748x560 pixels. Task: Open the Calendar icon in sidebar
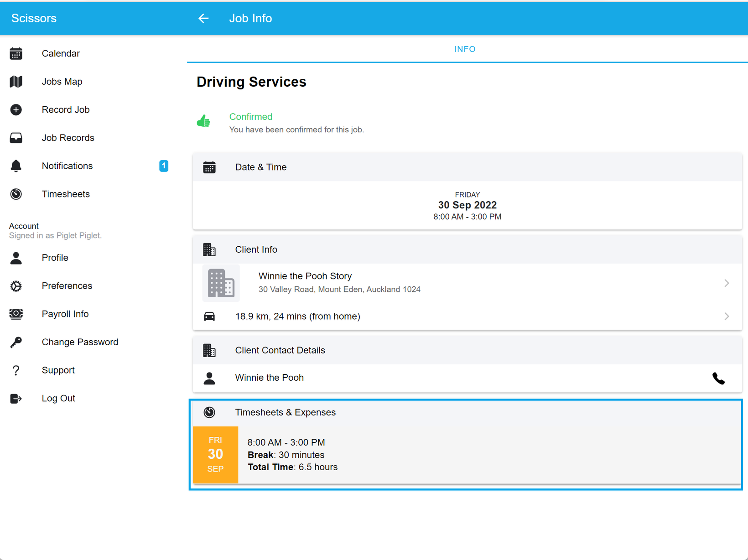(16, 54)
